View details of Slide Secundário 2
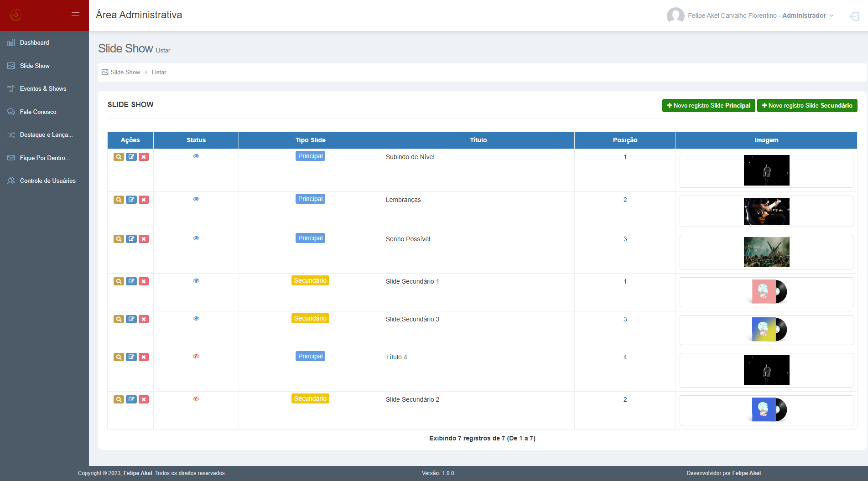 pyautogui.click(x=119, y=399)
